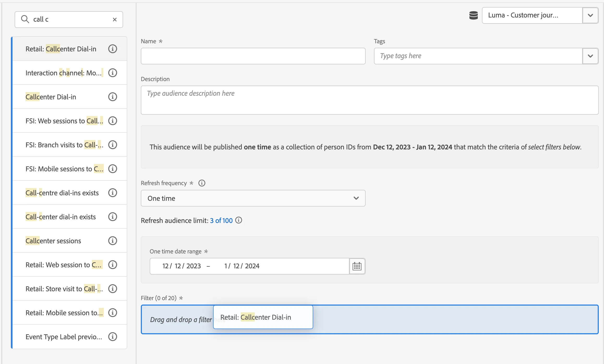Select the Callcenter sessions list item
The width and height of the screenshot is (604, 364).
[69, 241]
